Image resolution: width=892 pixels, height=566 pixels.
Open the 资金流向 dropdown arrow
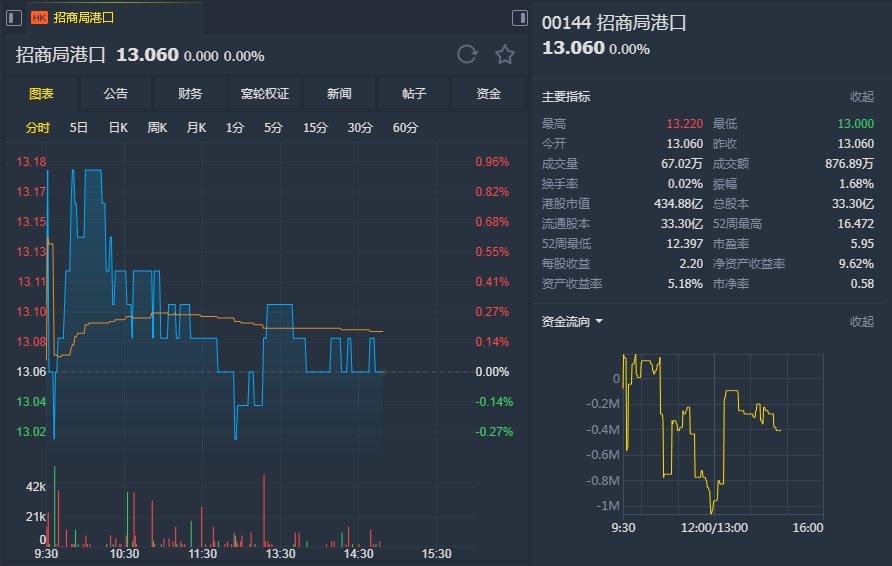[x=599, y=322]
